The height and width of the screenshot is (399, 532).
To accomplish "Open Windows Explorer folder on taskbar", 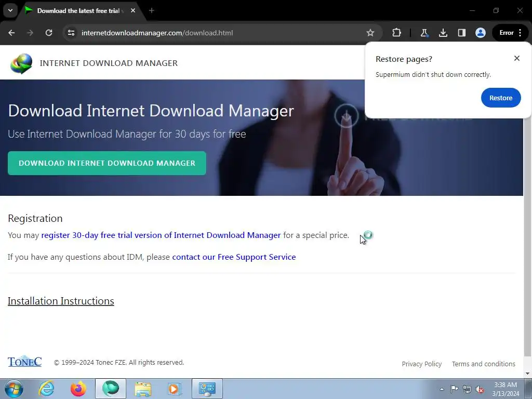I will click(x=143, y=389).
